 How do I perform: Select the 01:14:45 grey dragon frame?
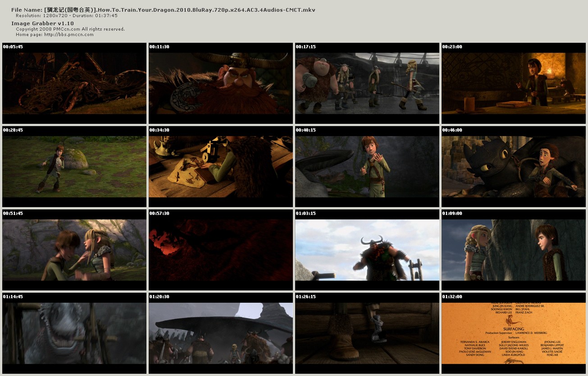coord(74,333)
